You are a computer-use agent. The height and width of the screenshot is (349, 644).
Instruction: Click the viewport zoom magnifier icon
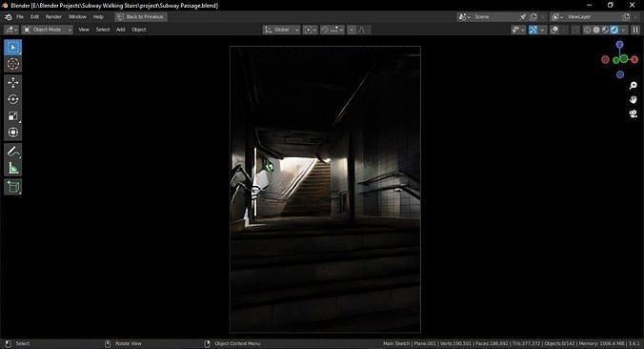pyautogui.click(x=633, y=85)
